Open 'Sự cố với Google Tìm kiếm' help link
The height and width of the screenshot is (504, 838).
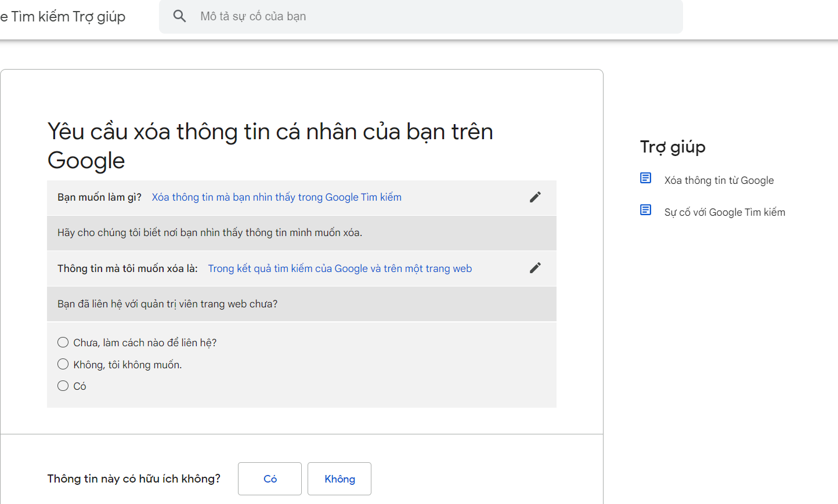pyautogui.click(x=724, y=212)
